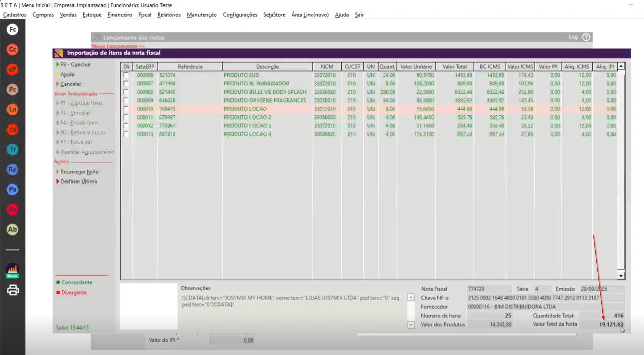The image size is (644, 355).
Task: Tick the Ok checkbox for PRODUTO EUD
Action: pyautogui.click(x=126, y=75)
